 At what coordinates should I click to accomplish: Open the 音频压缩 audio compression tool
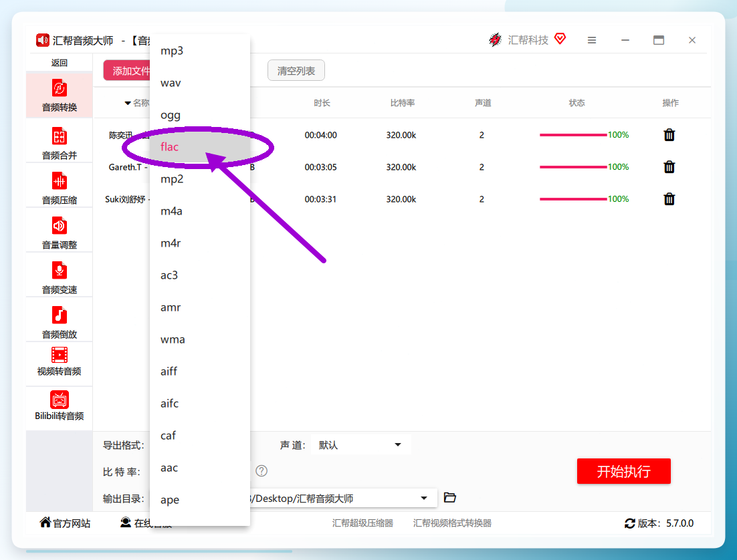[x=60, y=188]
